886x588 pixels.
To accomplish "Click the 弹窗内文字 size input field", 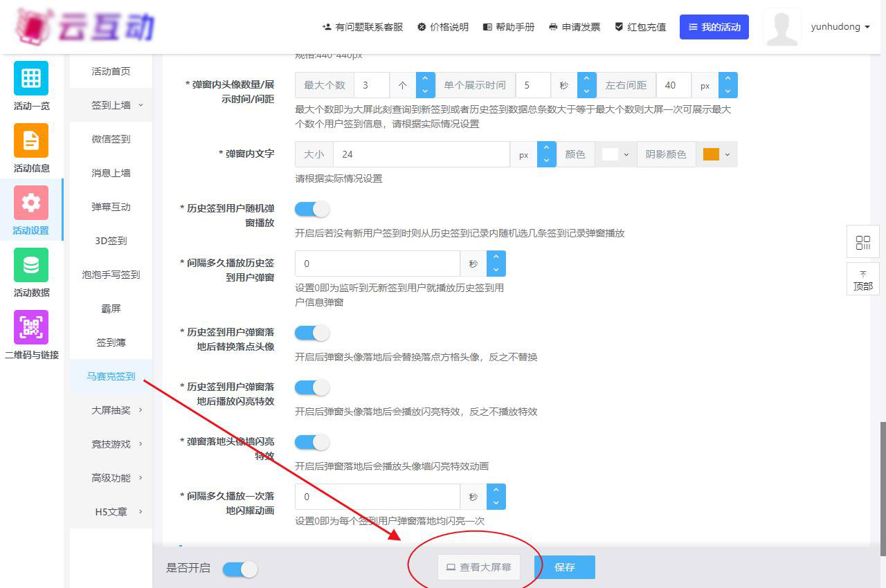I will (421, 155).
